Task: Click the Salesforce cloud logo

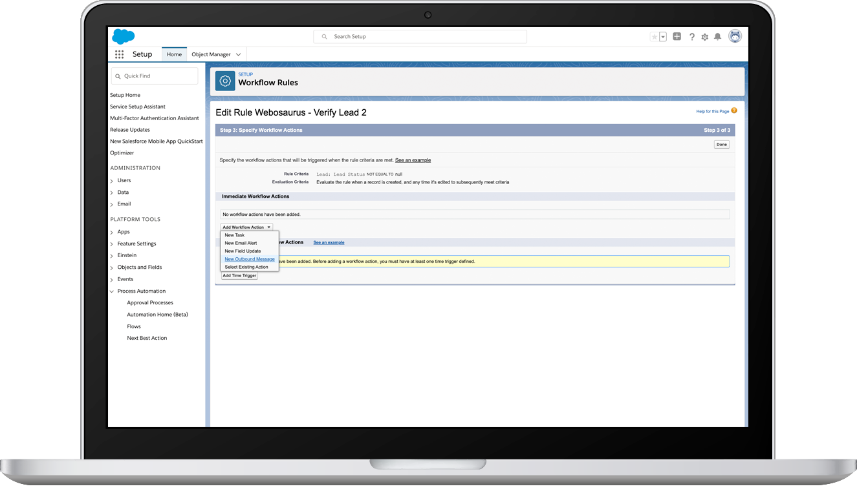Action: (123, 36)
